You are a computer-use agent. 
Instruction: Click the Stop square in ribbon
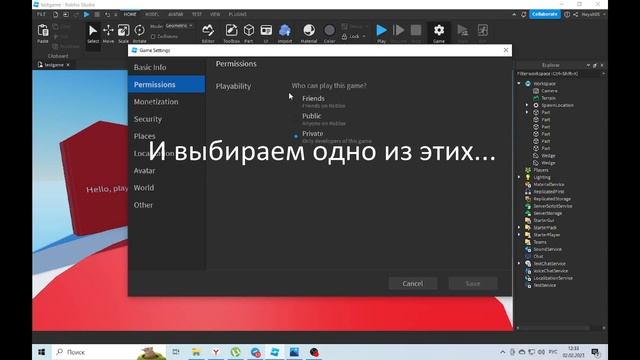coord(416,30)
